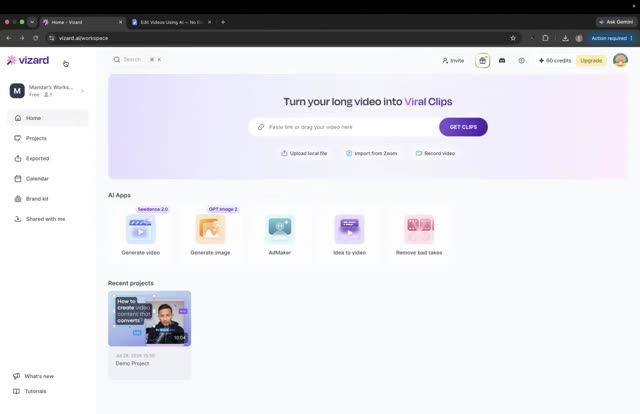Open the Generate image app icon

[x=210, y=229]
